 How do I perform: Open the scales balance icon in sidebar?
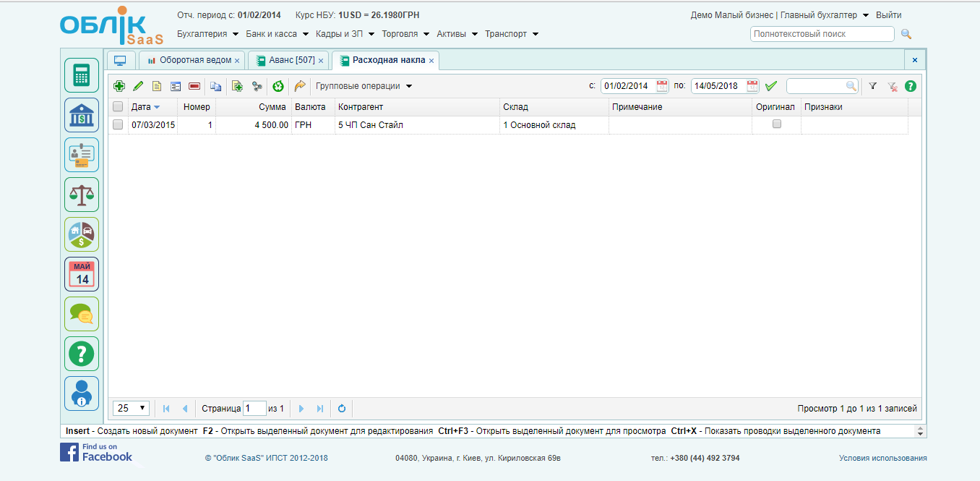click(x=82, y=194)
